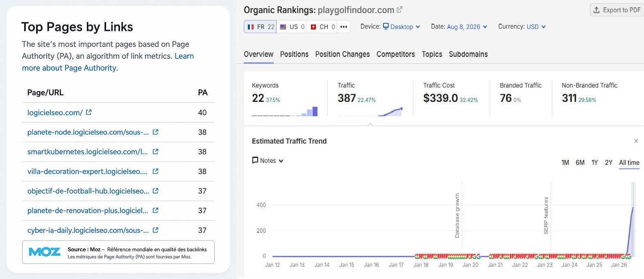The height and width of the screenshot is (279, 644).
Task: Open the Date Aug 8, 2026 dropdown
Action: pos(467,27)
